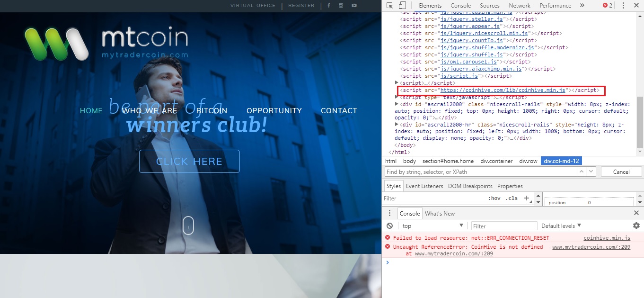This screenshot has width=644, height=298.
Task: Open the Elements tab
Action: (430, 6)
